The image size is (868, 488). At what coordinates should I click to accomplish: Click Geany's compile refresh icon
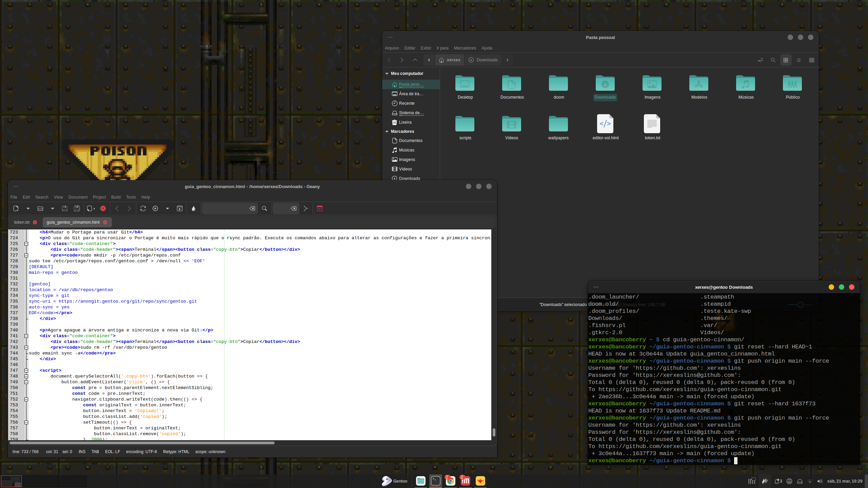pyautogui.click(x=143, y=208)
